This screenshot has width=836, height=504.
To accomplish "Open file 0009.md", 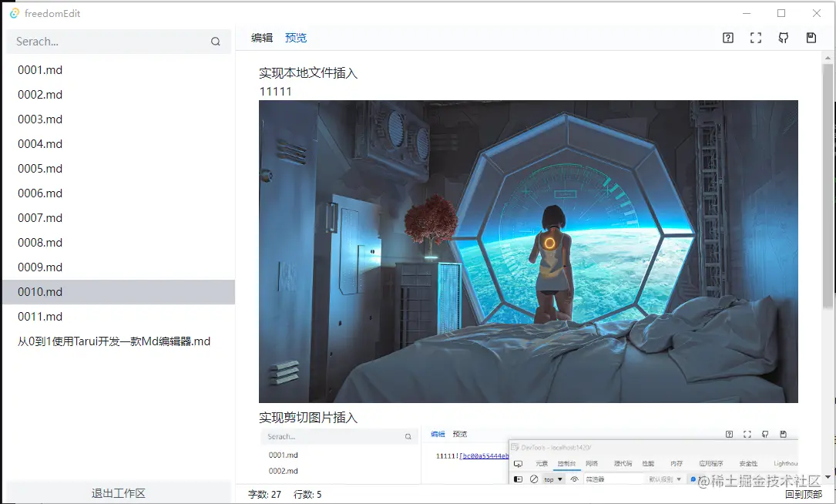I will click(119, 267).
